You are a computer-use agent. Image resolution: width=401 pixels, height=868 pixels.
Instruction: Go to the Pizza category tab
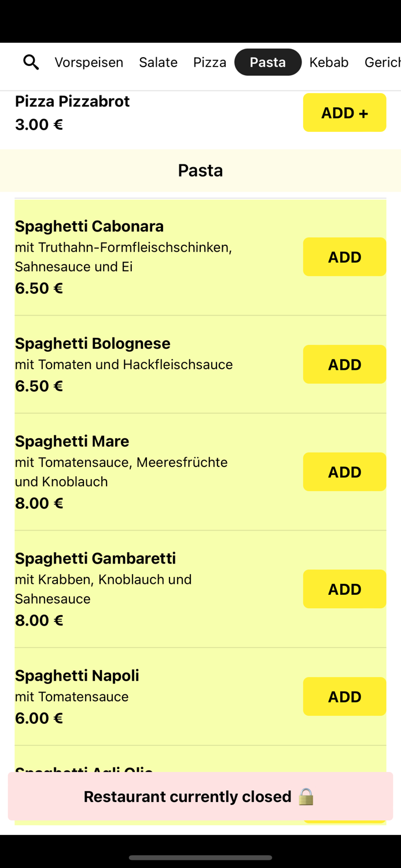tap(209, 62)
